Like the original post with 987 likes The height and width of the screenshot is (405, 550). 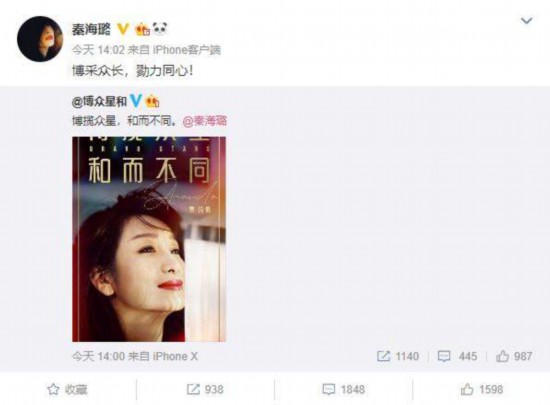pos(514,356)
